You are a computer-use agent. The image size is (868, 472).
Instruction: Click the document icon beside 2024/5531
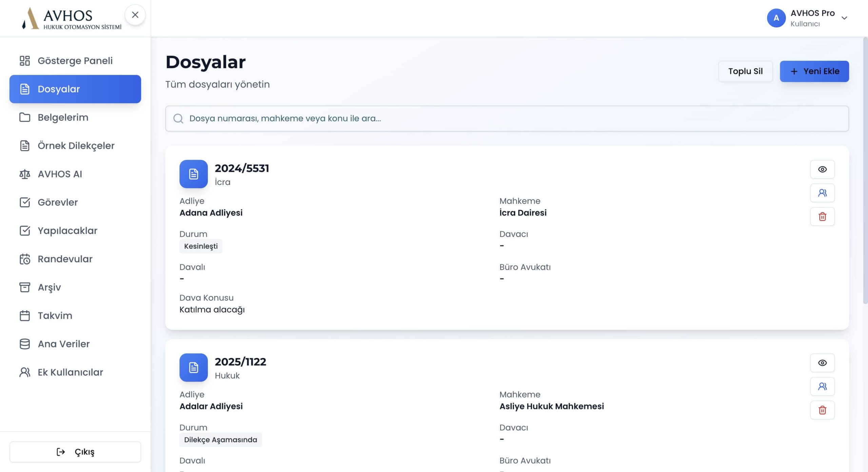193,174
